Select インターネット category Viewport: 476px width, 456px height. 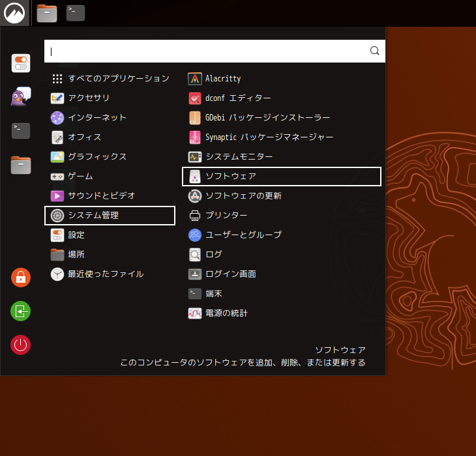click(x=110, y=118)
